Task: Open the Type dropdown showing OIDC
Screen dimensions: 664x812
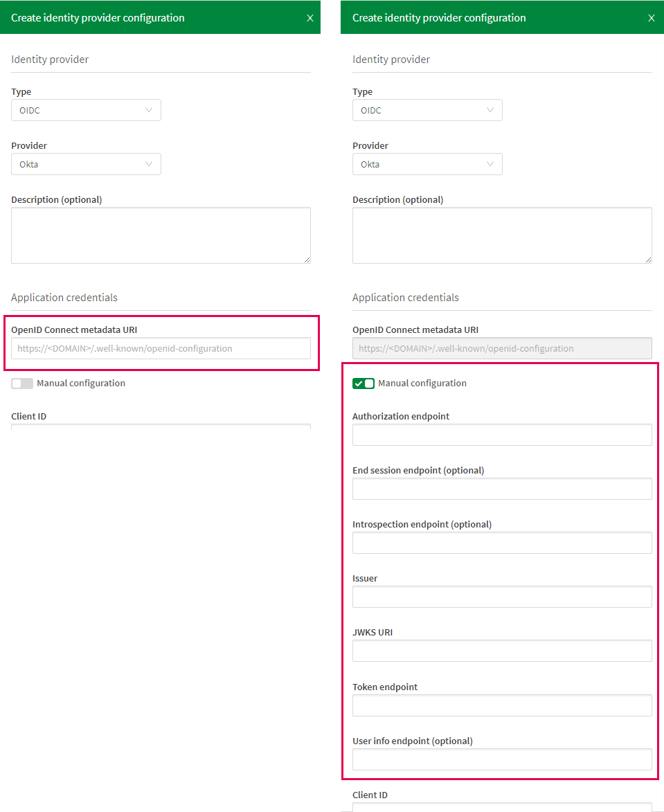Action: [86, 110]
